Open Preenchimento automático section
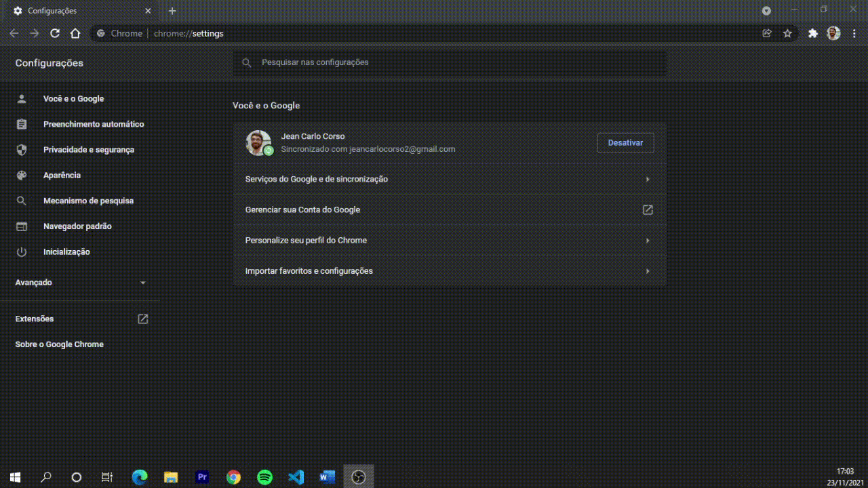868x488 pixels. (80, 124)
